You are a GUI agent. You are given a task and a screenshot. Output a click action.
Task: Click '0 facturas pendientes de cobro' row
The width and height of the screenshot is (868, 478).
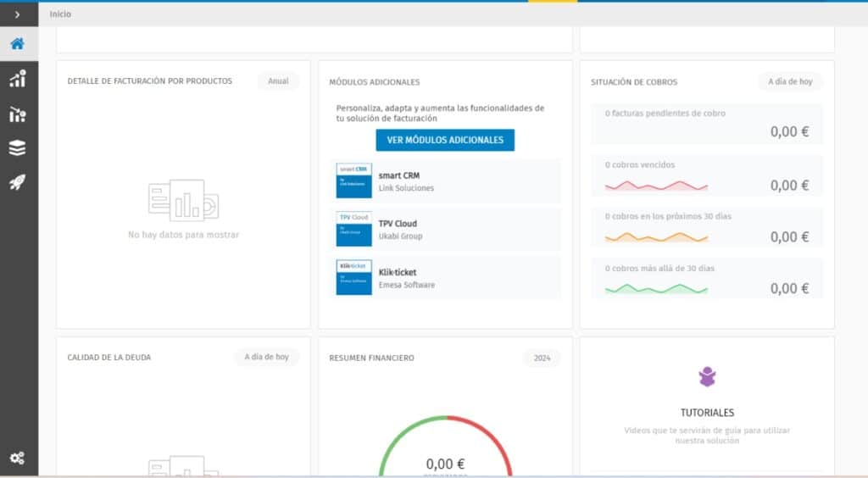tap(707, 124)
